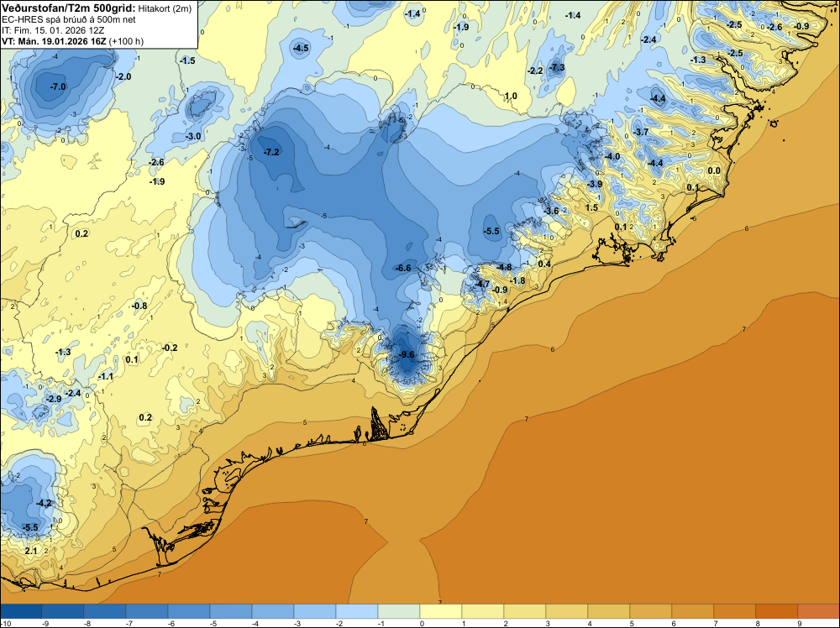Click the -4.8 temperature label
This screenshot has height=628, width=840.
coord(504,267)
